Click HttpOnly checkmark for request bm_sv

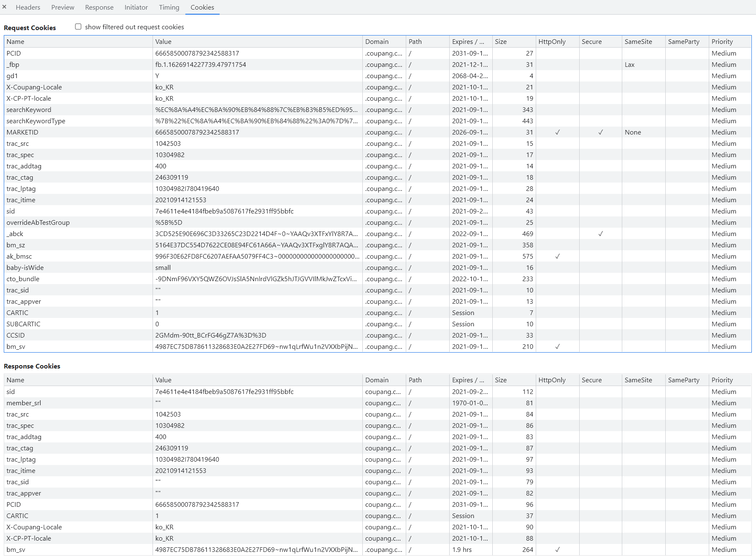[x=557, y=347]
